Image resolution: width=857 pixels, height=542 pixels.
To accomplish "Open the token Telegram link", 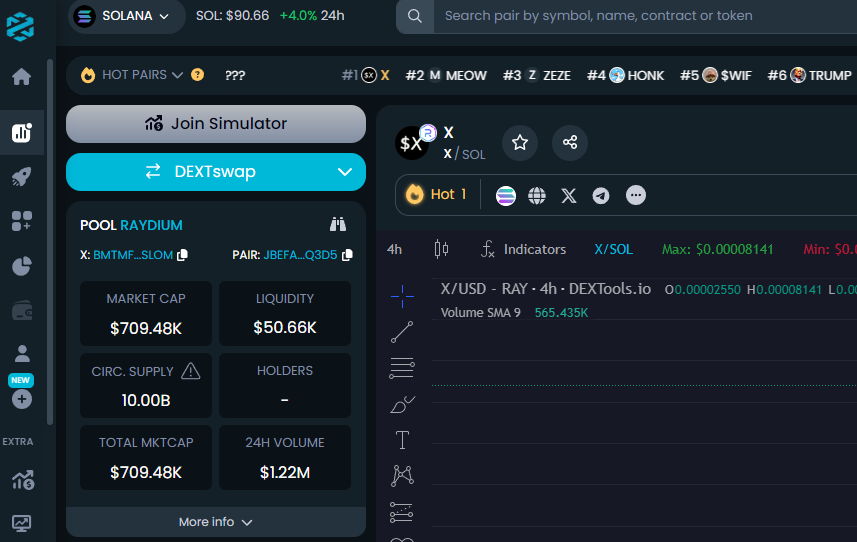I will (601, 195).
